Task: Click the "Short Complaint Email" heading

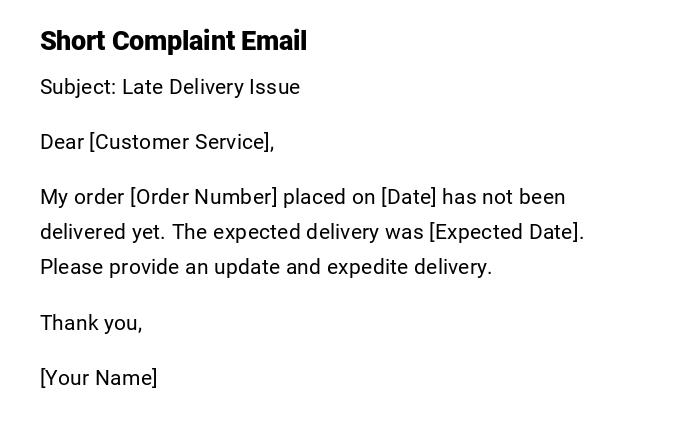Action: point(173,41)
